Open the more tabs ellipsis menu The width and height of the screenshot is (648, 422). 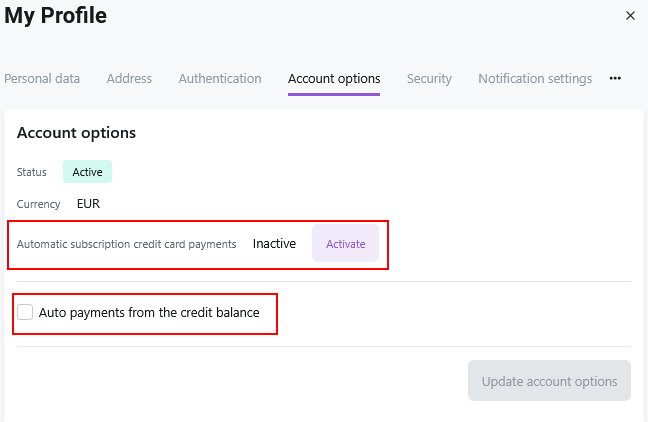pos(616,79)
